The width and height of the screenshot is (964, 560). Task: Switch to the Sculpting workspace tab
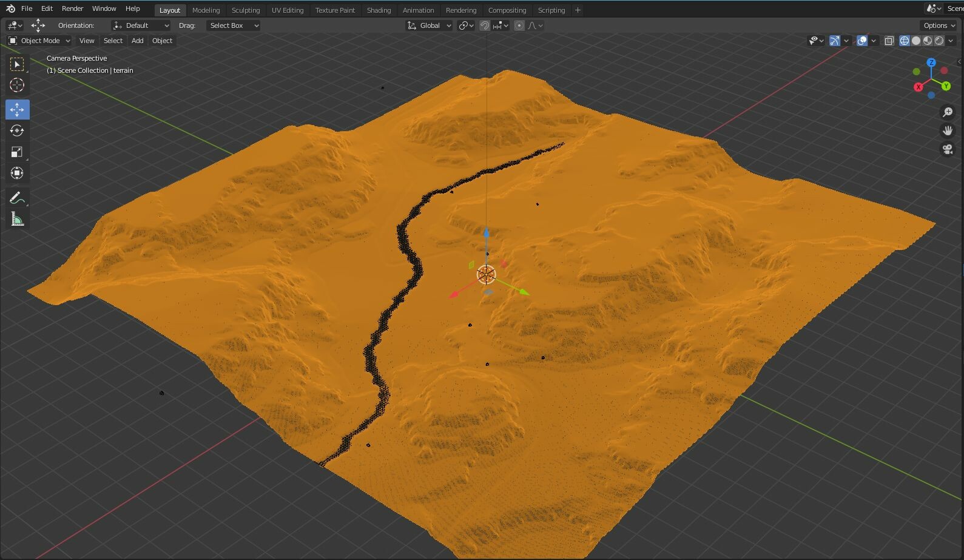(x=245, y=10)
